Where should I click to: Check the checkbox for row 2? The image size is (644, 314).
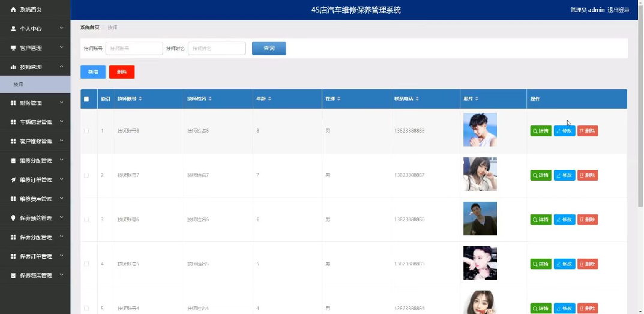(x=86, y=175)
